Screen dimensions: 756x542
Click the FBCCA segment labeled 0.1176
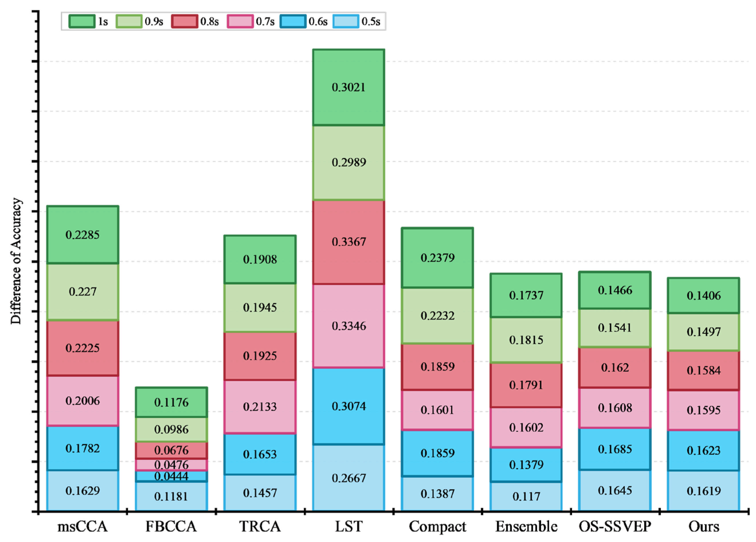pyautogui.click(x=171, y=402)
